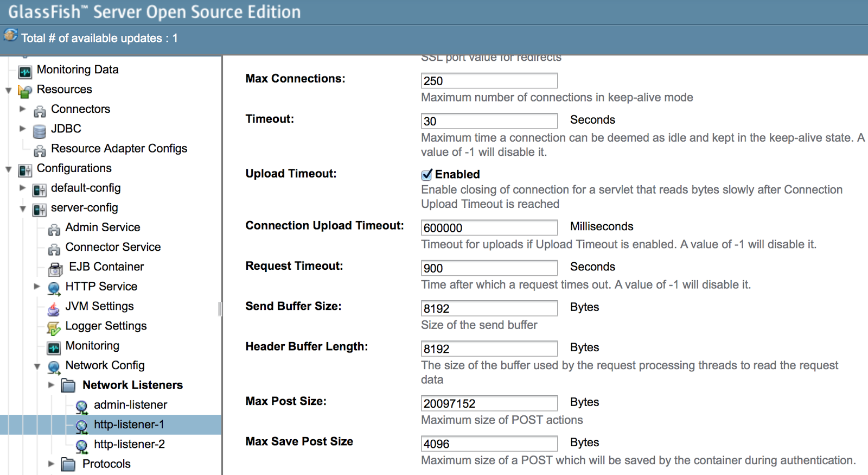Viewport: 868px width, 475px height.
Task: Open the Resources node label
Action: pos(65,89)
